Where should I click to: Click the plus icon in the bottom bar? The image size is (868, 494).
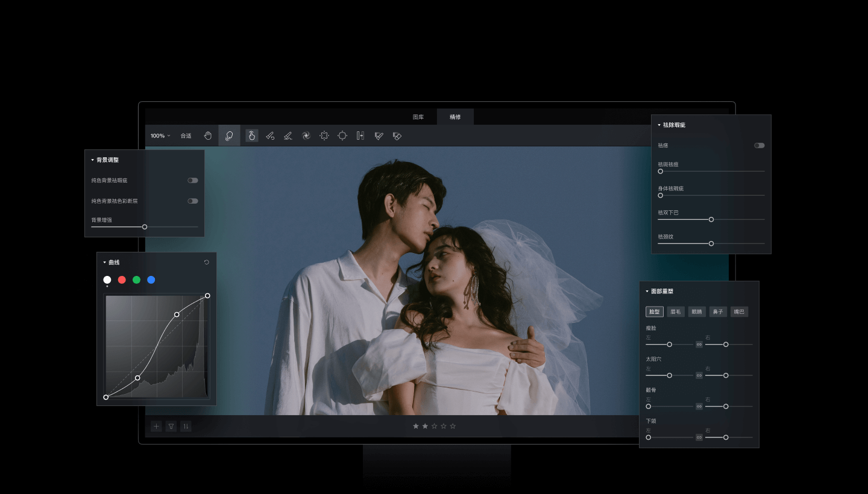click(156, 427)
